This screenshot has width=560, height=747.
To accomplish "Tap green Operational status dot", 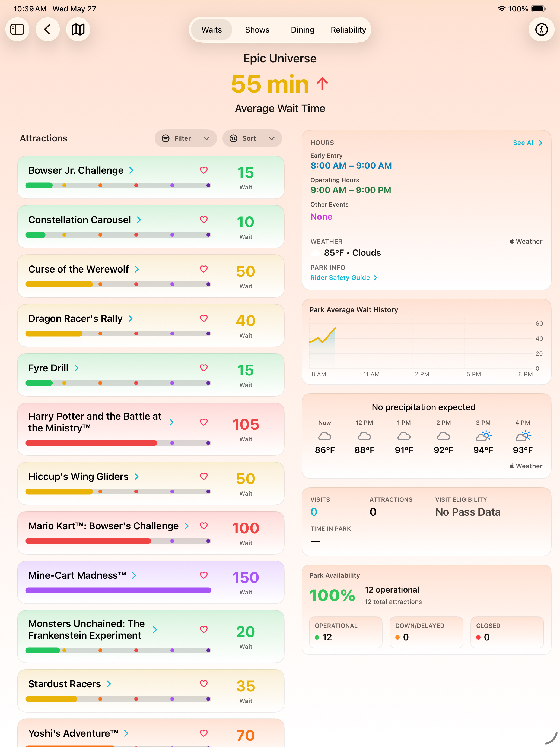I will click(317, 637).
